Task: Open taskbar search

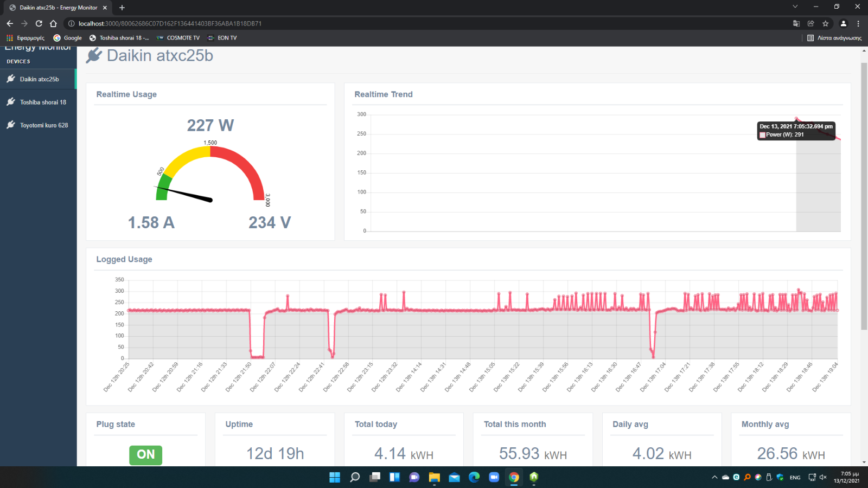Action: pyautogui.click(x=355, y=477)
